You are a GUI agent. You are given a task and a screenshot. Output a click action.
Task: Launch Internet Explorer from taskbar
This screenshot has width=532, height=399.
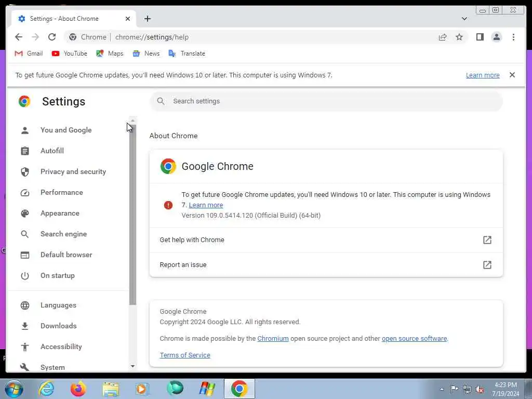pyautogui.click(x=46, y=389)
